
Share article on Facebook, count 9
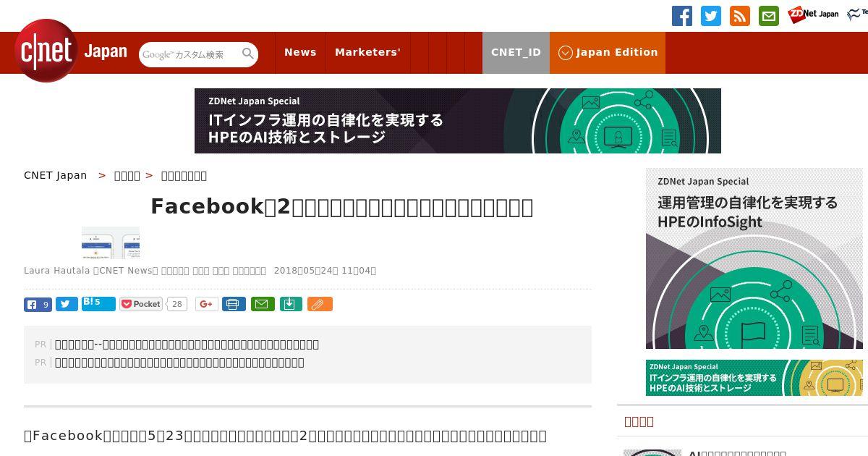click(38, 304)
